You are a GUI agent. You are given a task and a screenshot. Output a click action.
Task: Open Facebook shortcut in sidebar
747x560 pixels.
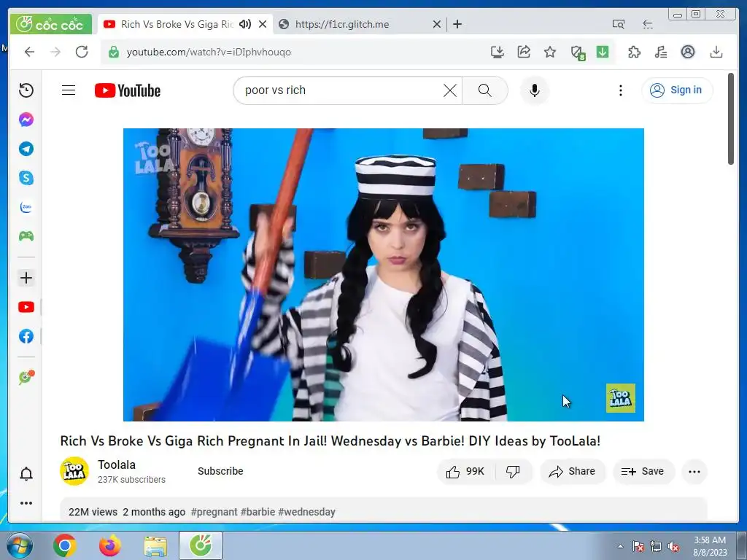tap(26, 336)
